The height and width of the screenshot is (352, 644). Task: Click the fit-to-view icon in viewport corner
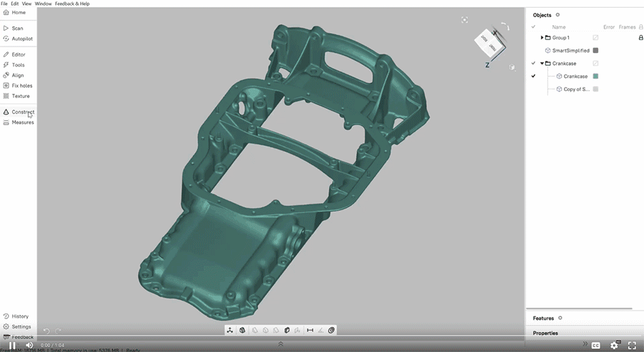coord(464,20)
